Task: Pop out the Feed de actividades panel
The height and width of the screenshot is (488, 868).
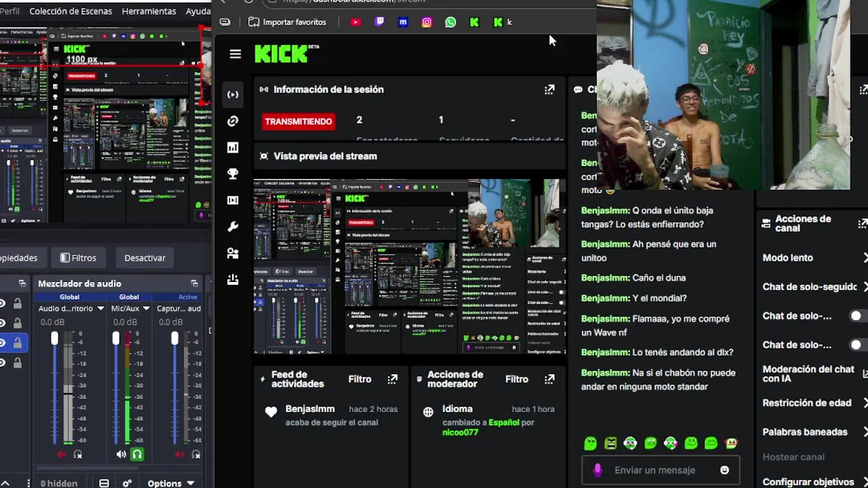Action: coord(393,380)
